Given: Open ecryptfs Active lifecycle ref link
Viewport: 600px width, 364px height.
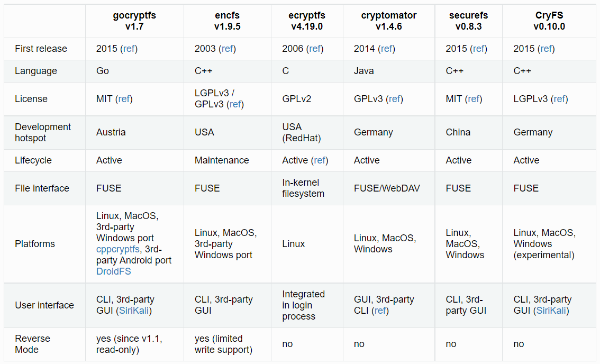Looking at the screenshot, I should 320,160.
